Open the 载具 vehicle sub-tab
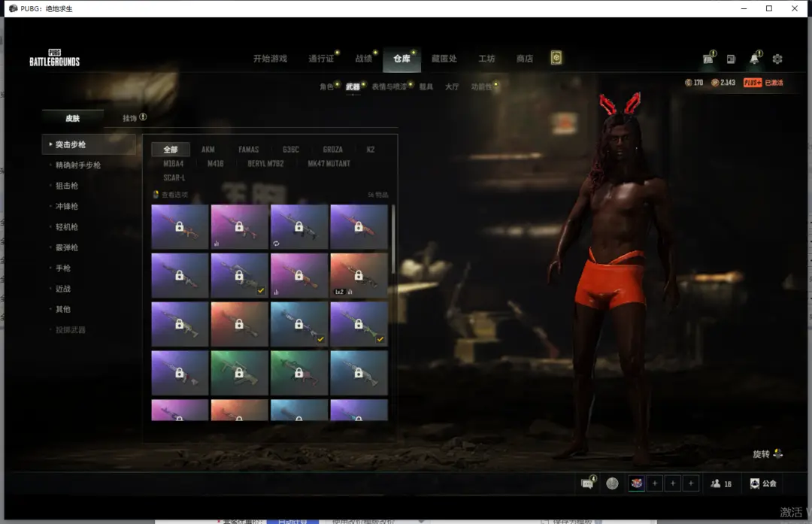Viewport: 812px width, 524px height. point(426,86)
